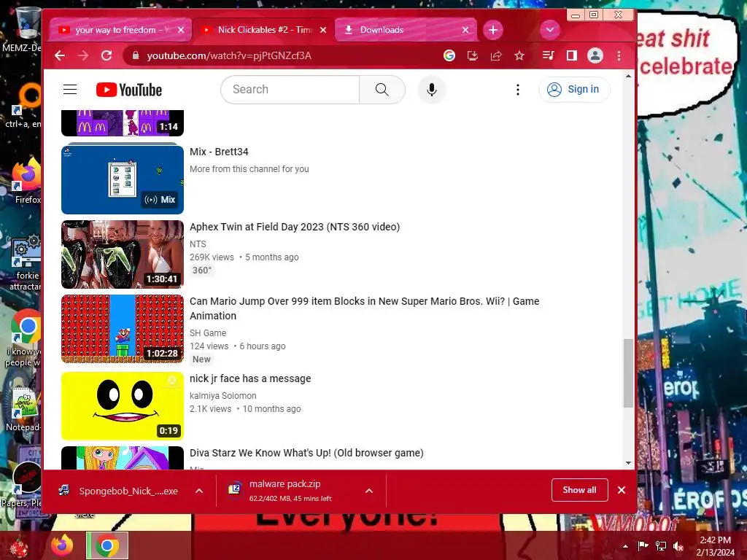Click the Sign in button
This screenshot has width=747, height=560.
point(574,90)
